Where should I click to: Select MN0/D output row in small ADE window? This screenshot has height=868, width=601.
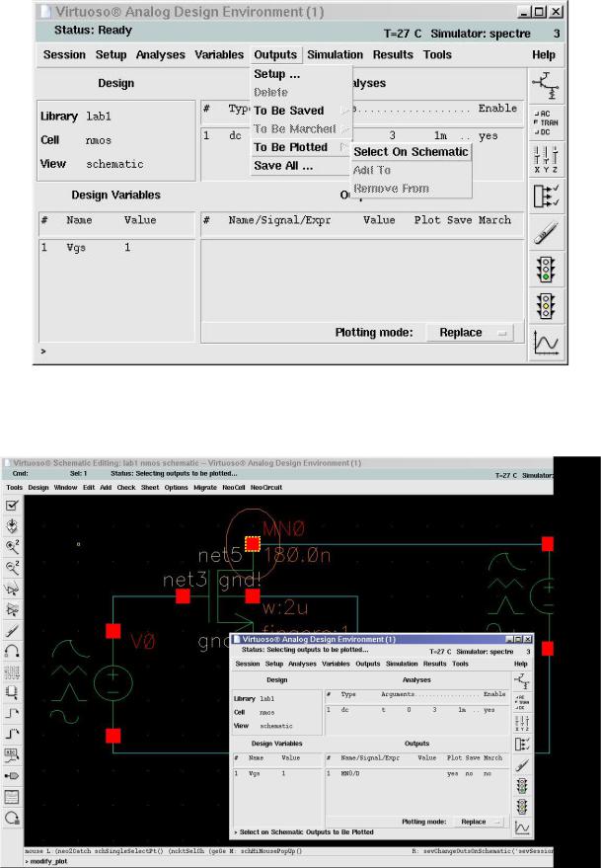416,773
